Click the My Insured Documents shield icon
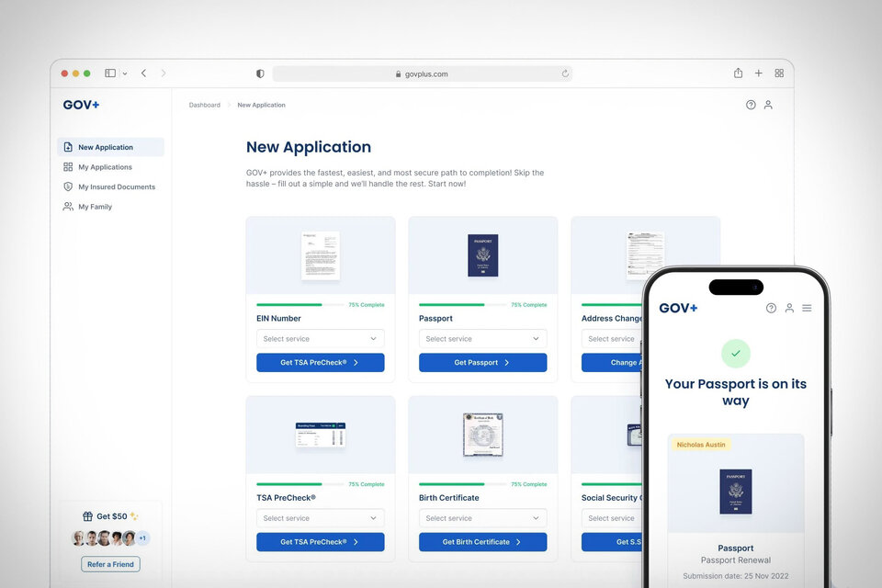The width and height of the screenshot is (882, 588). point(68,187)
